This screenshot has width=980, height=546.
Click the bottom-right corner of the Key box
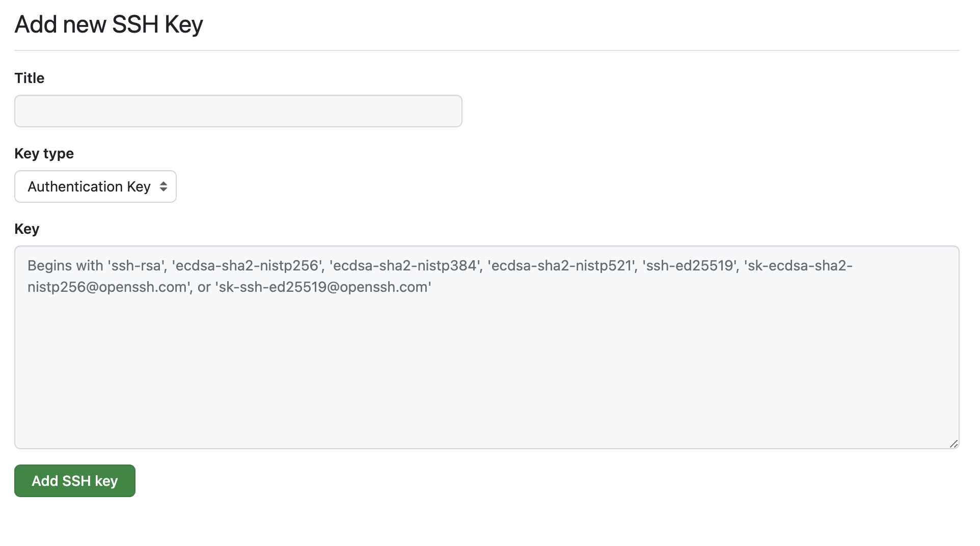coord(954,444)
